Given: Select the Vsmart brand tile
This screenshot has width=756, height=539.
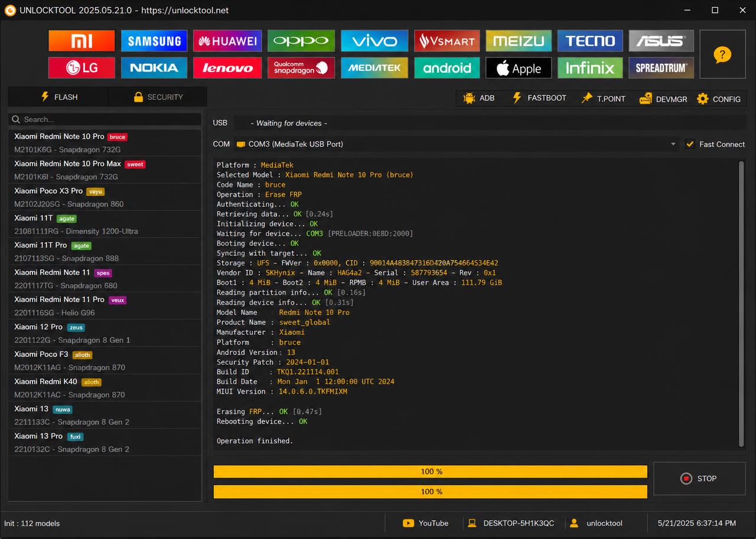Looking at the screenshot, I should coord(447,41).
